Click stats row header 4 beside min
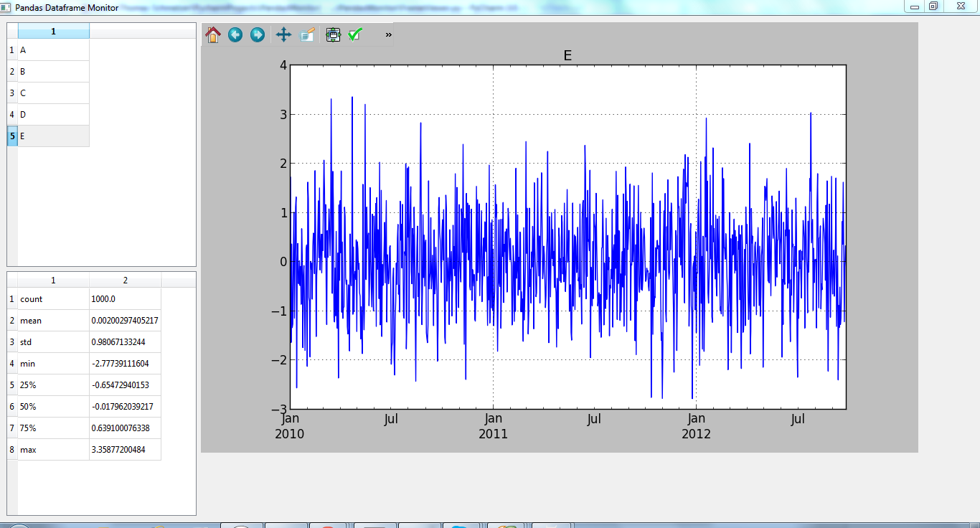Image resolution: width=980 pixels, height=528 pixels. pos(12,364)
